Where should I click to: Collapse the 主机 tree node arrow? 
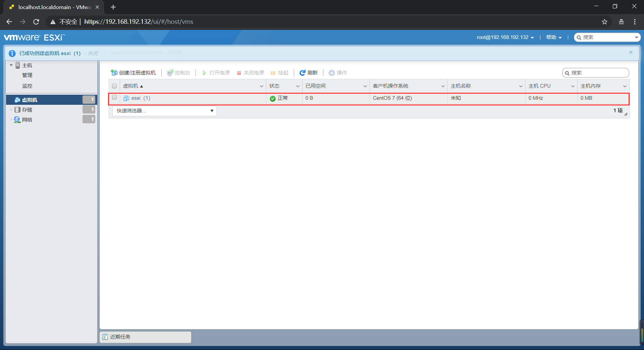point(11,65)
